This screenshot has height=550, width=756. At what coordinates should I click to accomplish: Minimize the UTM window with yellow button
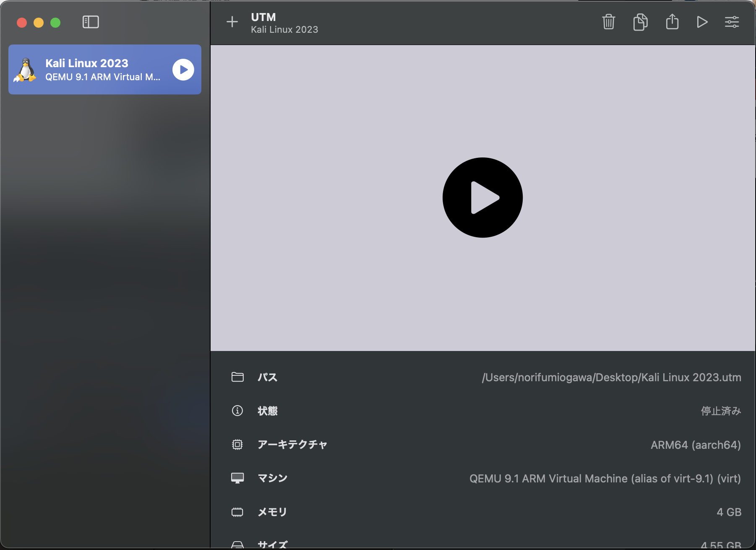click(x=39, y=22)
